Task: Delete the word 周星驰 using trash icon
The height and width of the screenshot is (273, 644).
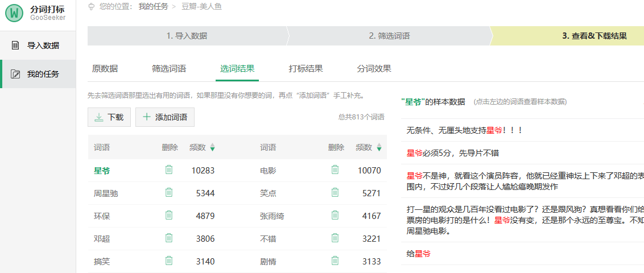Action: coord(169,193)
